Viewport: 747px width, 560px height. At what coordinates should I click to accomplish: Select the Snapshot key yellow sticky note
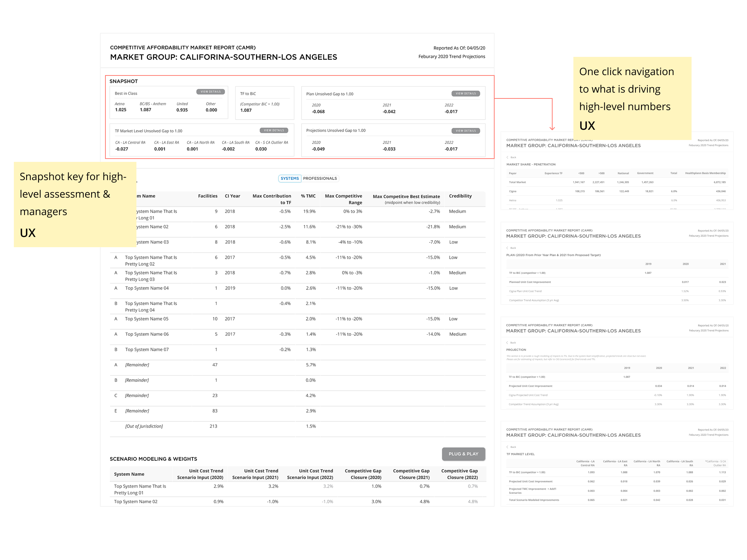click(x=75, y=204)
